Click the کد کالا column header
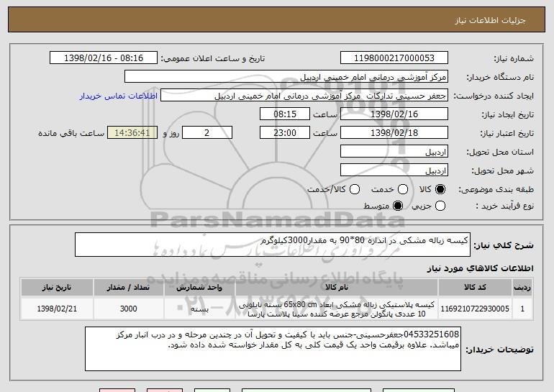 [x=475, y=288]
